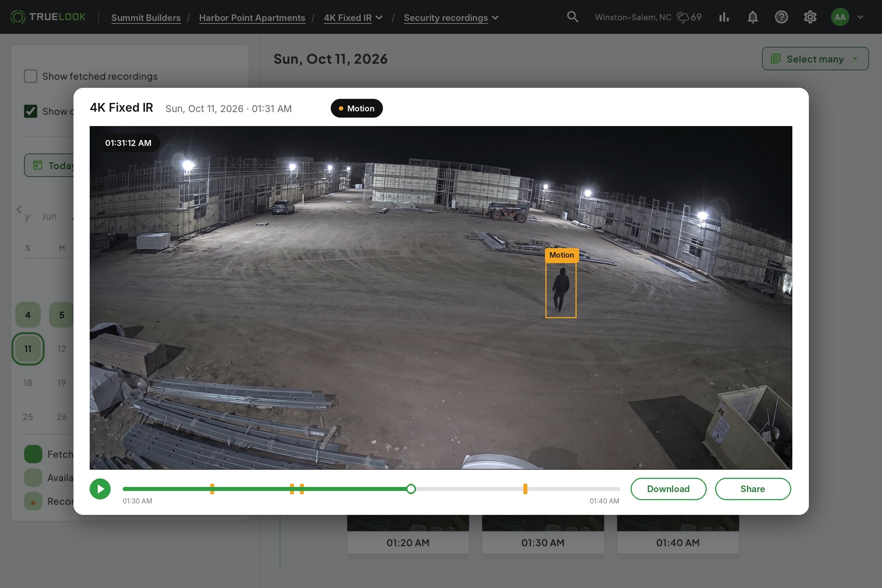The image size is (882, 588).
Task: Jump to the last motion marker on timeline
Action: pyautogui.click(x=525, y=489)
